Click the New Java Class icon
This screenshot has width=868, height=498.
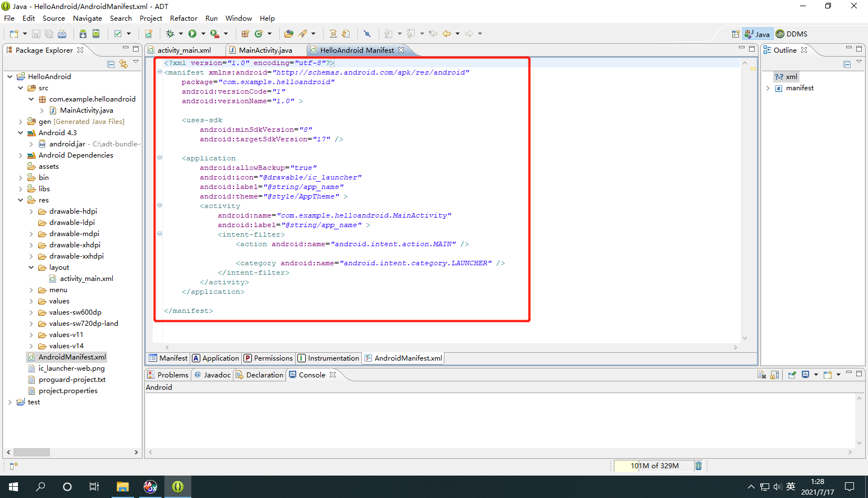pyautogui.click(x=259, y=34)
